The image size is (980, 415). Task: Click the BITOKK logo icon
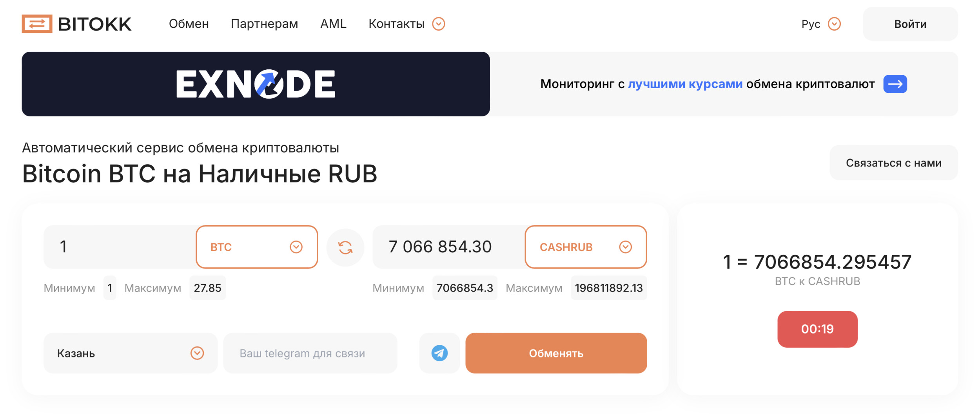pos(37,24)
